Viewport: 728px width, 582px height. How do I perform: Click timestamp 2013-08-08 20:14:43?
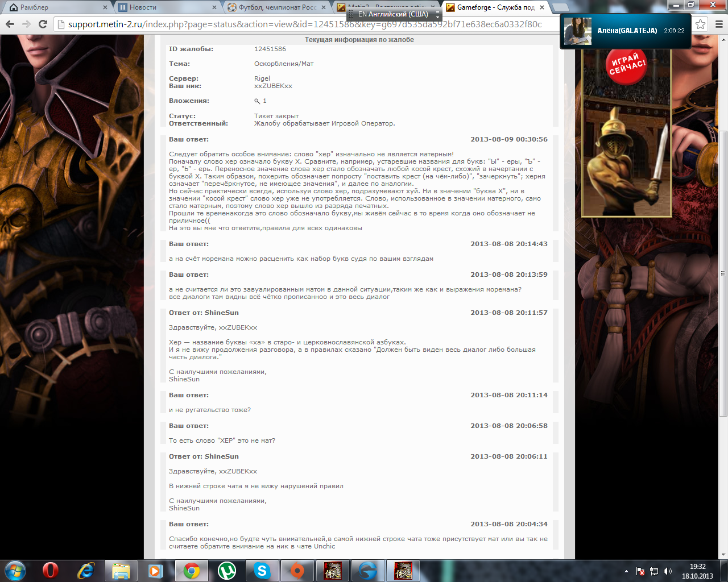509,244
